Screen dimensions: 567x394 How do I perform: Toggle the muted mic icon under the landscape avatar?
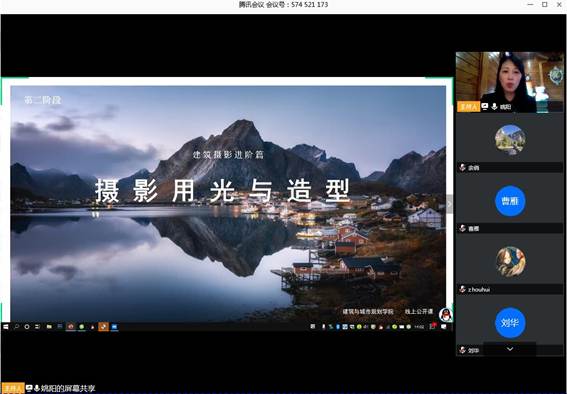pyautogui.click(x=462, y=167)
